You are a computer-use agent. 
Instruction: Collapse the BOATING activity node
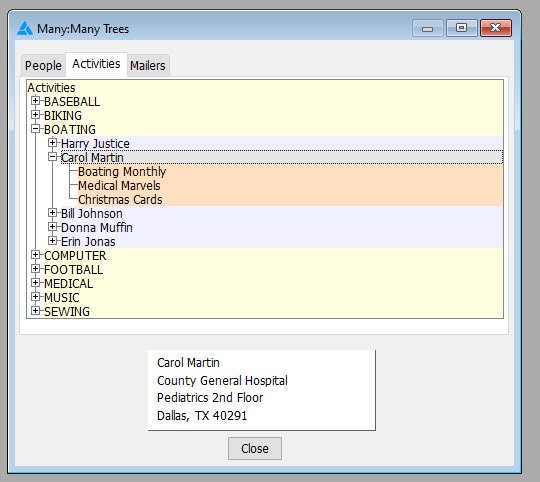click(x=35, y=129)
